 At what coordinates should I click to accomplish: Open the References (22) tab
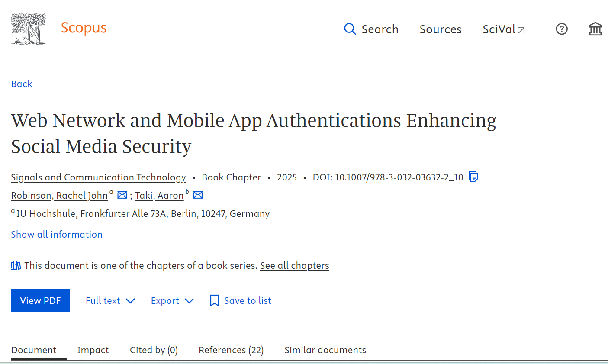(231, 350)
